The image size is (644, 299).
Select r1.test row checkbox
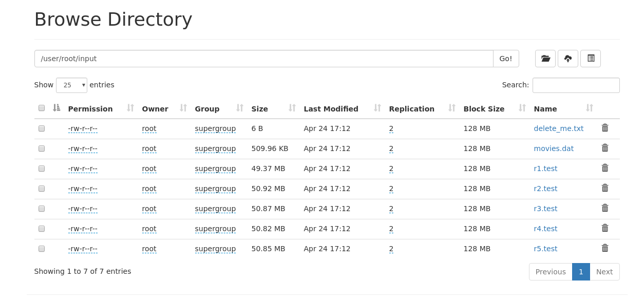[x=42, y=169]
